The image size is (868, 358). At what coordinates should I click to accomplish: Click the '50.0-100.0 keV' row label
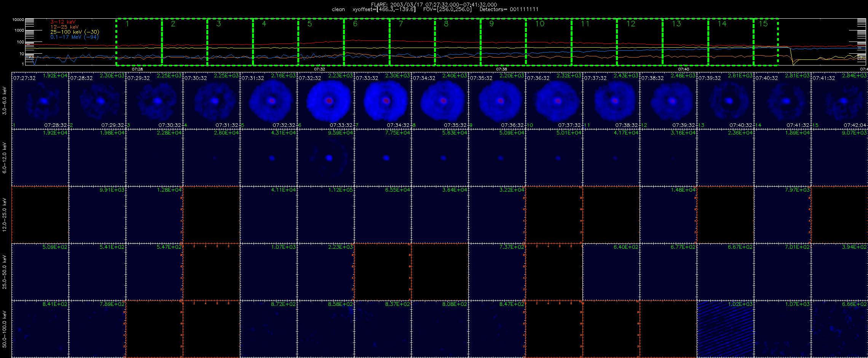coord(5,329)
